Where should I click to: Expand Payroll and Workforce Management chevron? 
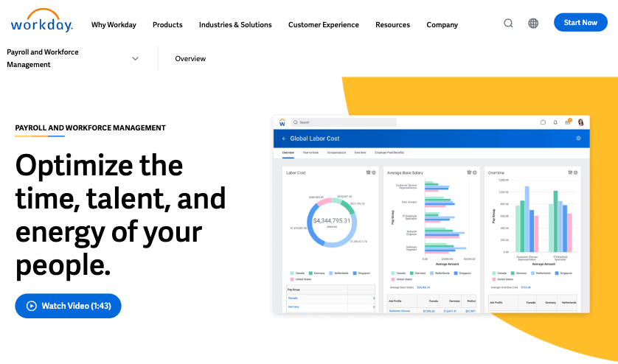click(x=135, y=59)
